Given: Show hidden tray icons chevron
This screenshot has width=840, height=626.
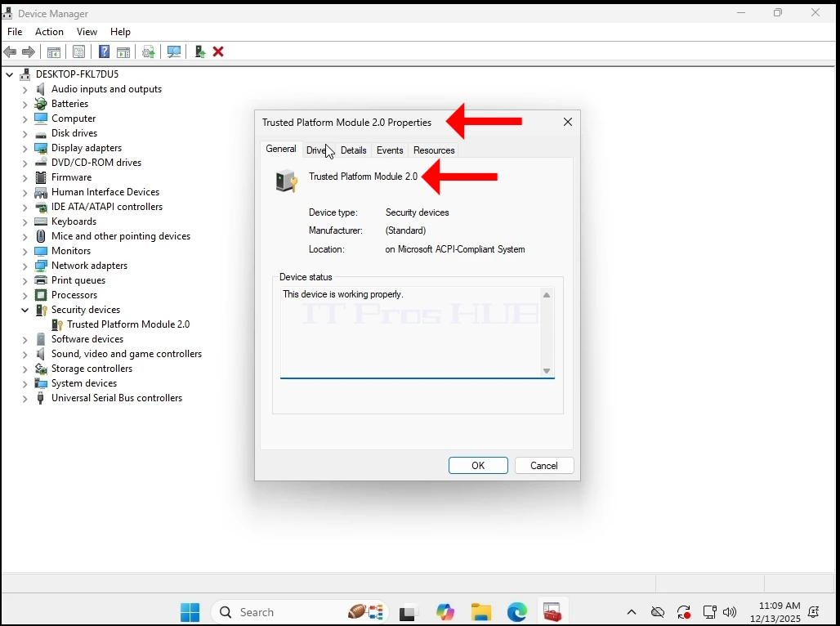Looking at the screenshot, I should tap(632, 612).
